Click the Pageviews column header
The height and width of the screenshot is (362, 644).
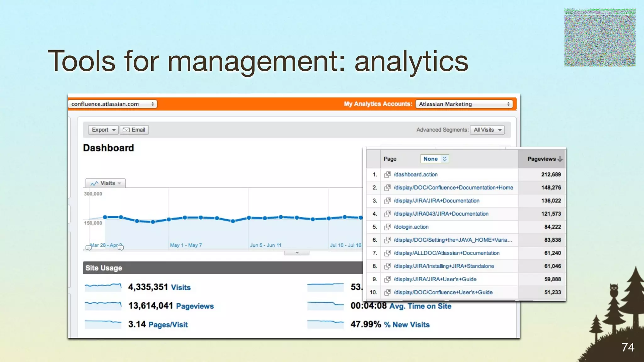pyautogui.click(x=542, y=159)
